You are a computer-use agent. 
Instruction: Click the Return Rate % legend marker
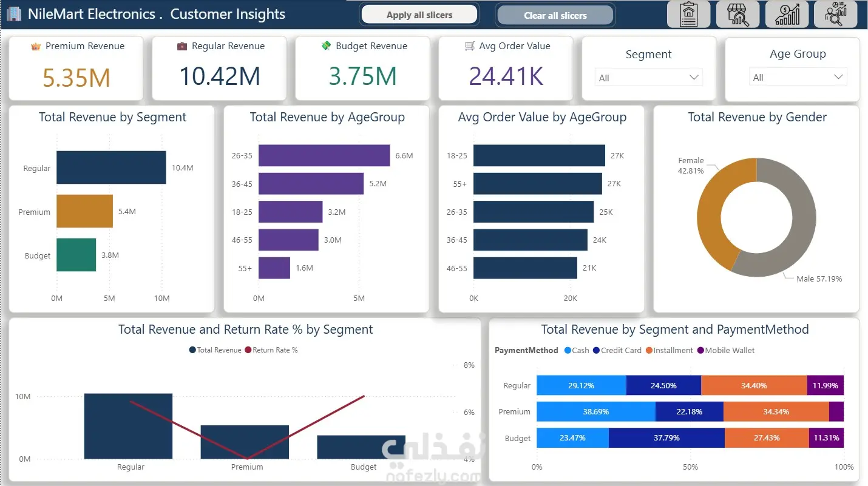coord(248,350)
